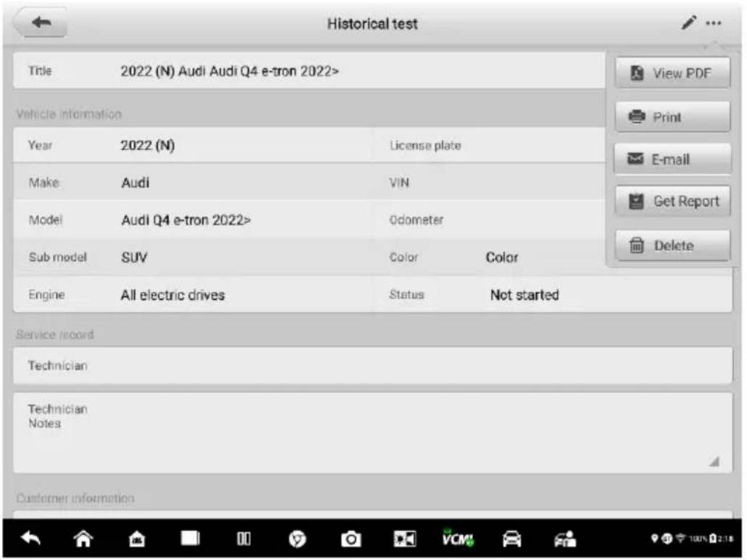Open the Chrome browser icon

pos(297,540)
